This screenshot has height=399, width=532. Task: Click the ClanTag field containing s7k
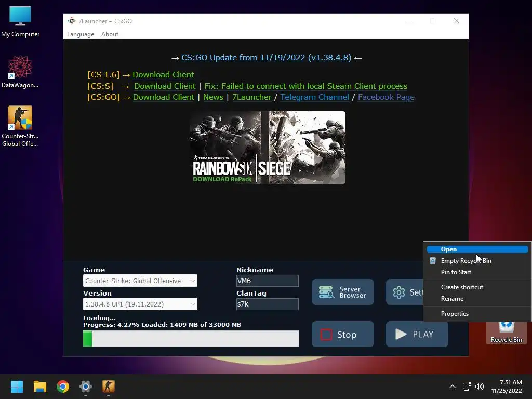(268, 304)
